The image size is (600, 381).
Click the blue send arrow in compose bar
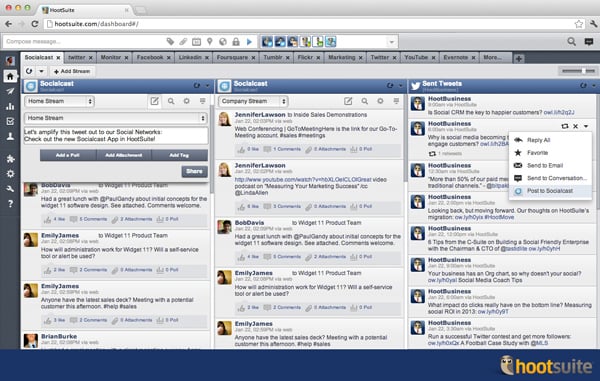tap(249, 41)
